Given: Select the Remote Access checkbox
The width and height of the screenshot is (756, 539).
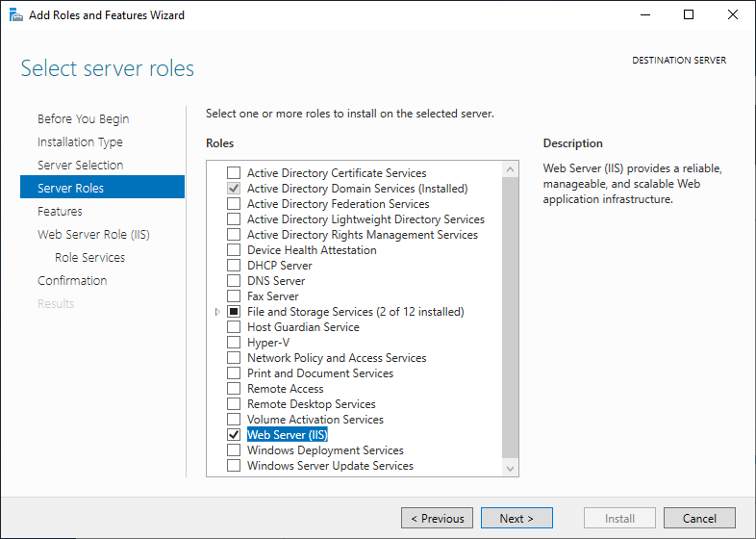Looking at the screenshot, I should (x=233, y=389).
